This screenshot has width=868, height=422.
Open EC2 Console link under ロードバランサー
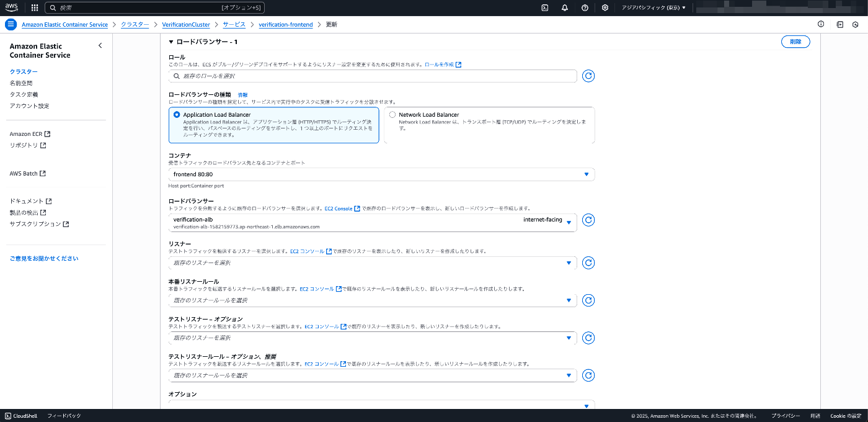click(342, 209)
